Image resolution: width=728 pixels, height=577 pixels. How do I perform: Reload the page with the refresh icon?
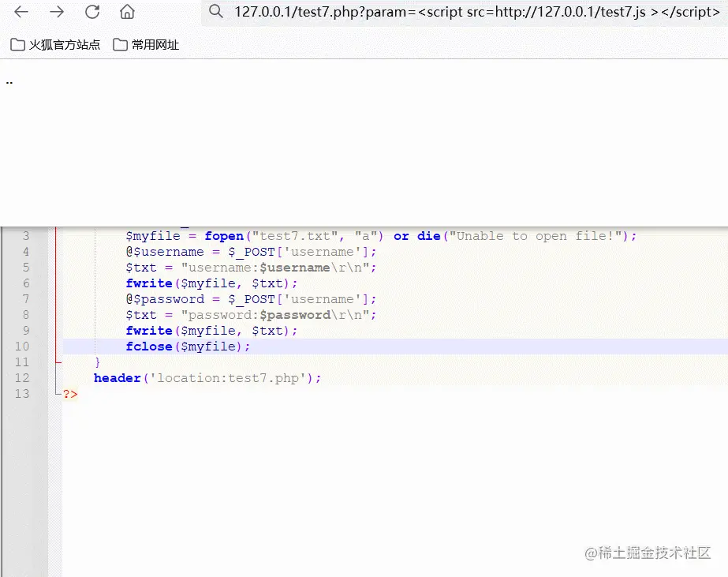pos(92,12)
